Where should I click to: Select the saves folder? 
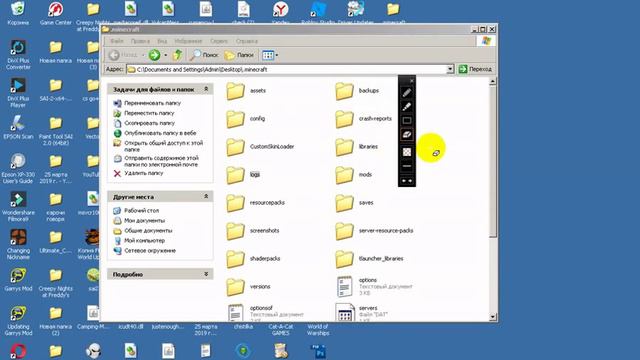point(354,203)
